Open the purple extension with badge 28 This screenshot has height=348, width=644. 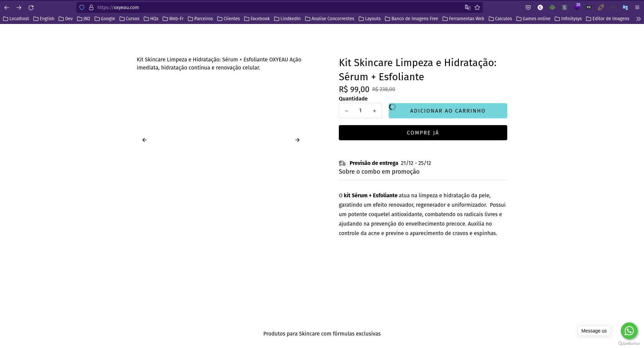tap(577, 7)
